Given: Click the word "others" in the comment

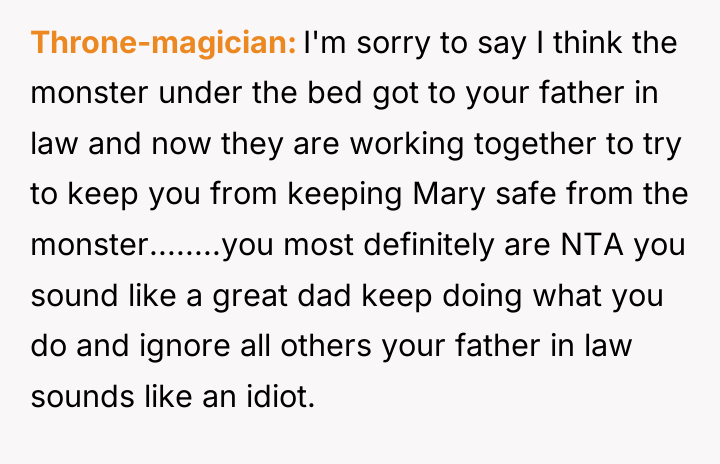Looking at the screenshot, I should click(x=326, y=345).
